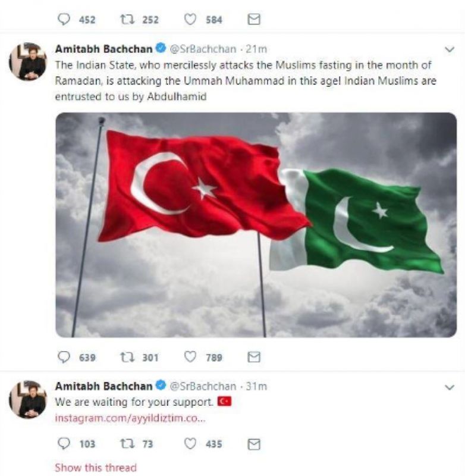Open the dropdown chevron on the 31m tweet
The image size is (465, 476).
[x=449, y=387]
